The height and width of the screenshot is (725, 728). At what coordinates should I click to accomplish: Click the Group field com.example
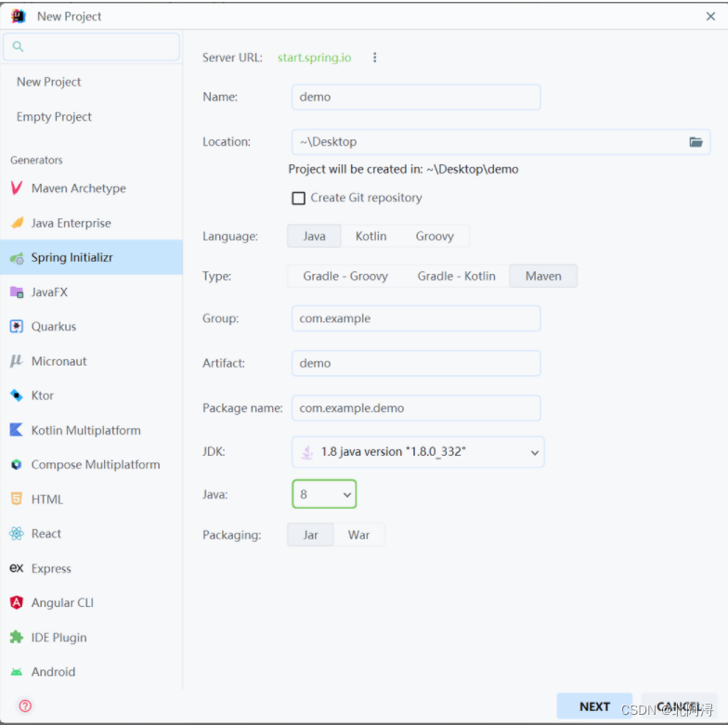pos(416,318)
